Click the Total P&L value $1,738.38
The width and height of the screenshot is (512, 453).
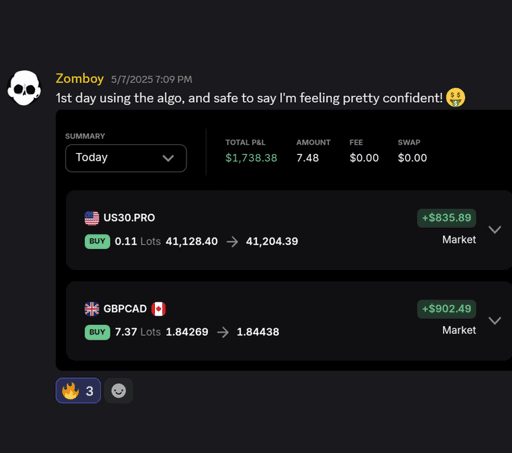point(251,158)
